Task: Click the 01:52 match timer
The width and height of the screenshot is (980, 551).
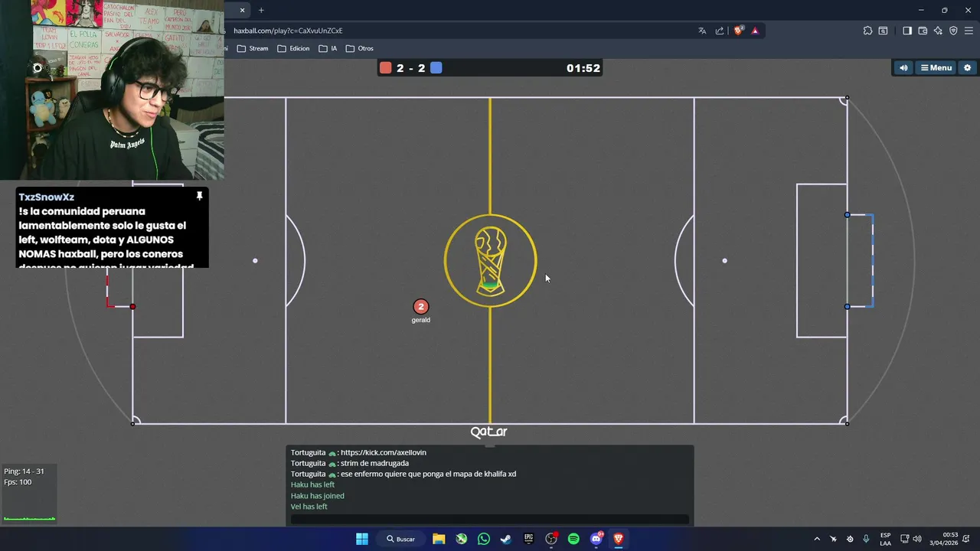Action: [583, 68]
